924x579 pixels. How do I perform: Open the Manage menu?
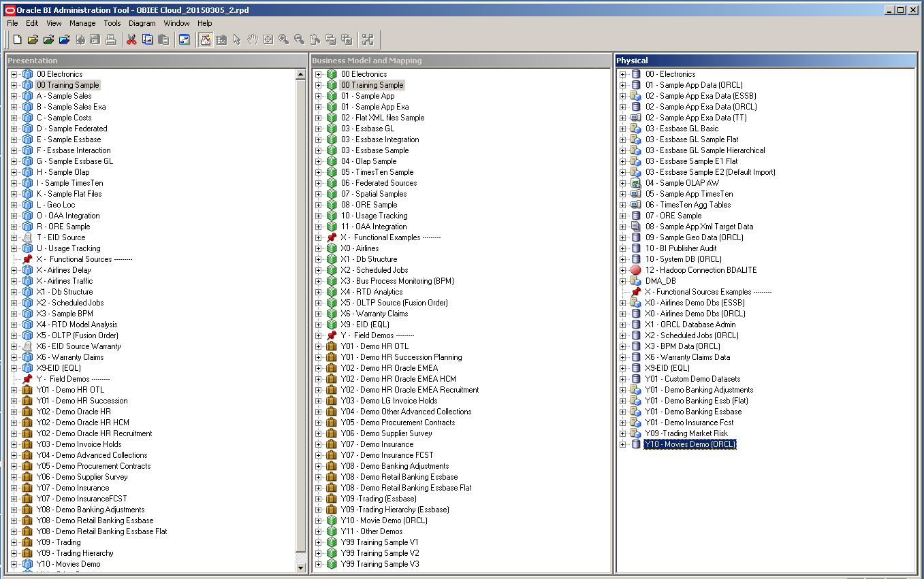[x=82, y=23]
